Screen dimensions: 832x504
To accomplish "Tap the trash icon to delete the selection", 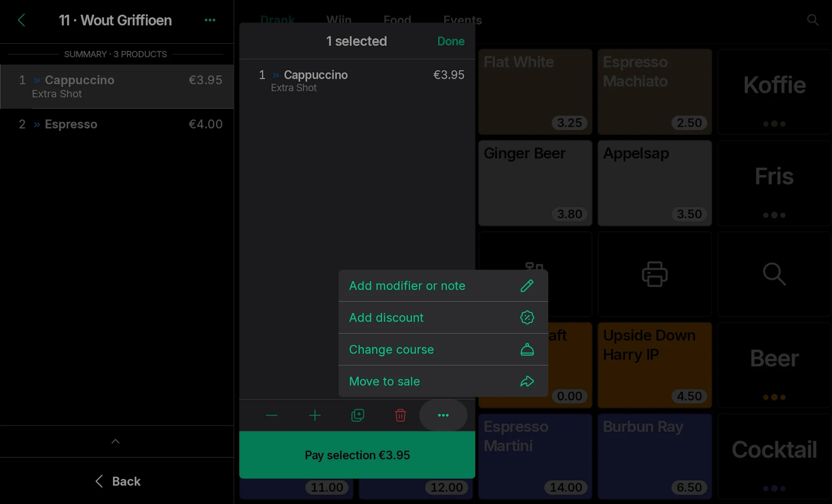I will coord(400,415).
